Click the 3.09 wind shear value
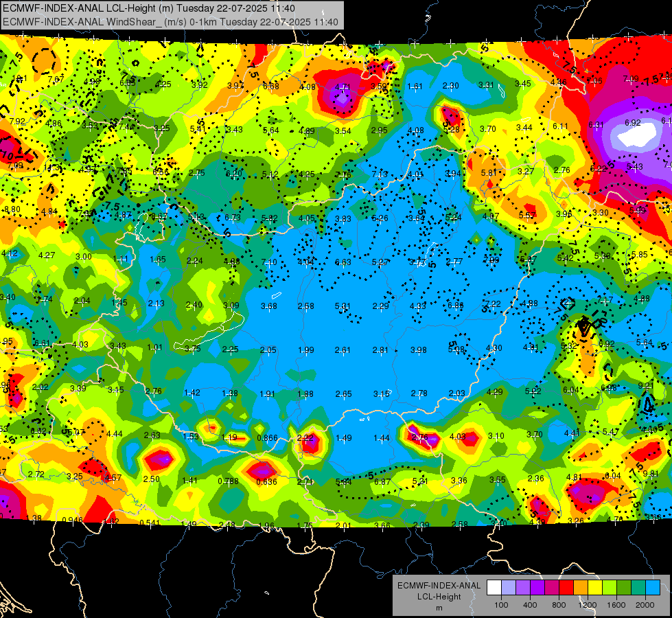The height and width of the screenshot is (618, 672). click(231, 306)
